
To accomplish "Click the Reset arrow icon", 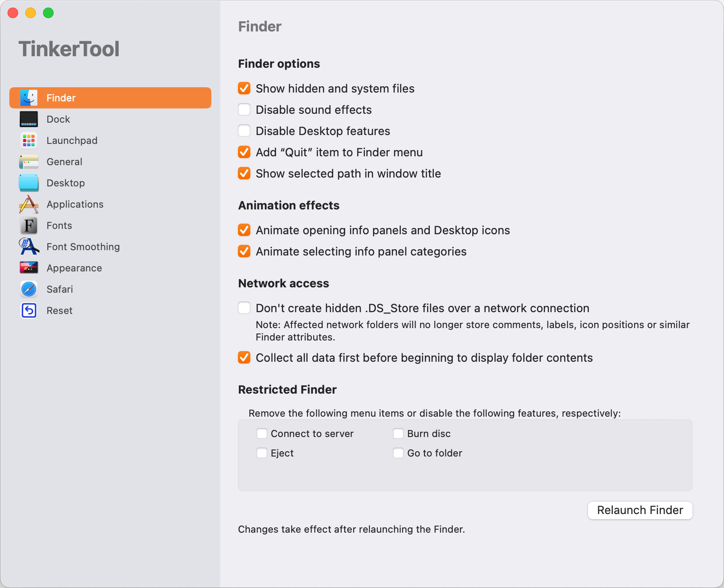I will pyautogui.click(x=29, y=310).
